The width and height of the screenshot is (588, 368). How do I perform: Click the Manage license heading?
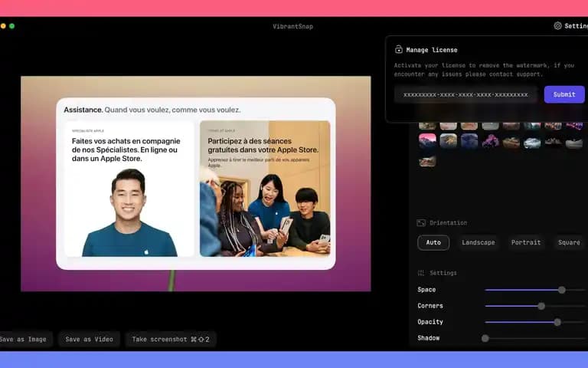coord(432,50)
